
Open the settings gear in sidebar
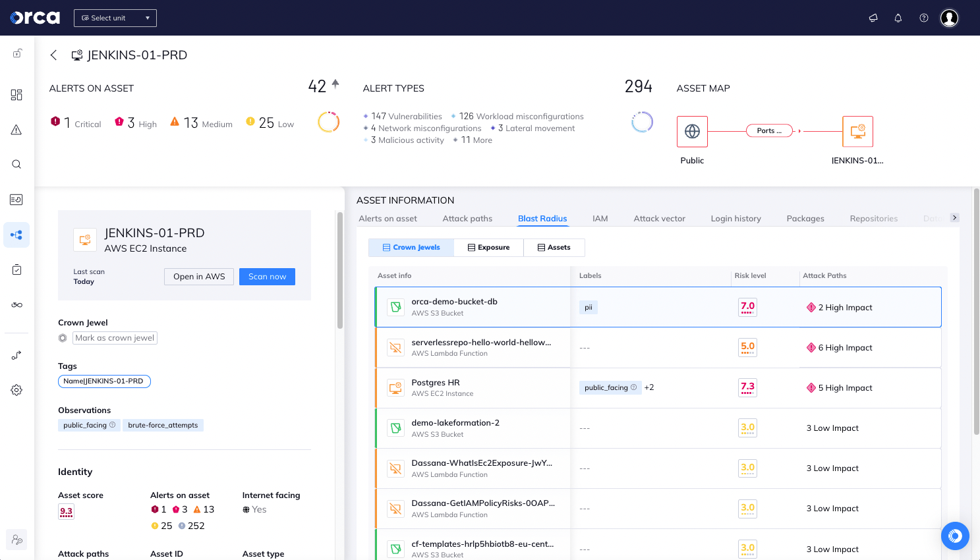pyautogui.click(x=16, y=390)
